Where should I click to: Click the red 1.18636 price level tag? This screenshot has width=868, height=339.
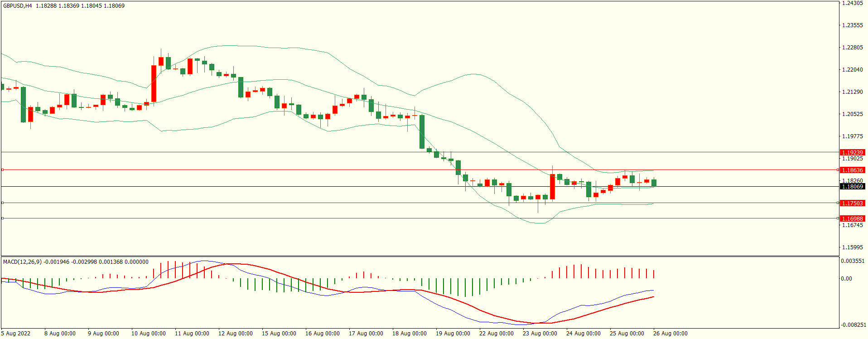852,170
